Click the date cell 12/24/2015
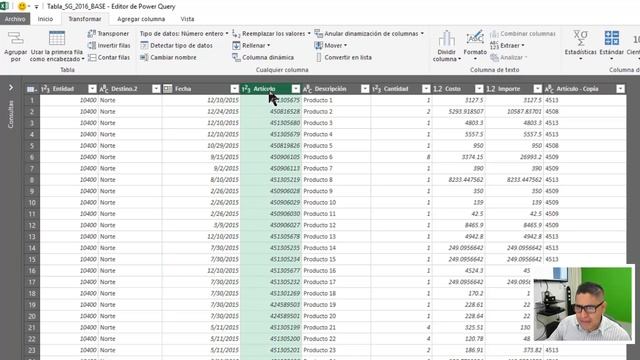This screenshot has height=360, width=640. (201, 111)
